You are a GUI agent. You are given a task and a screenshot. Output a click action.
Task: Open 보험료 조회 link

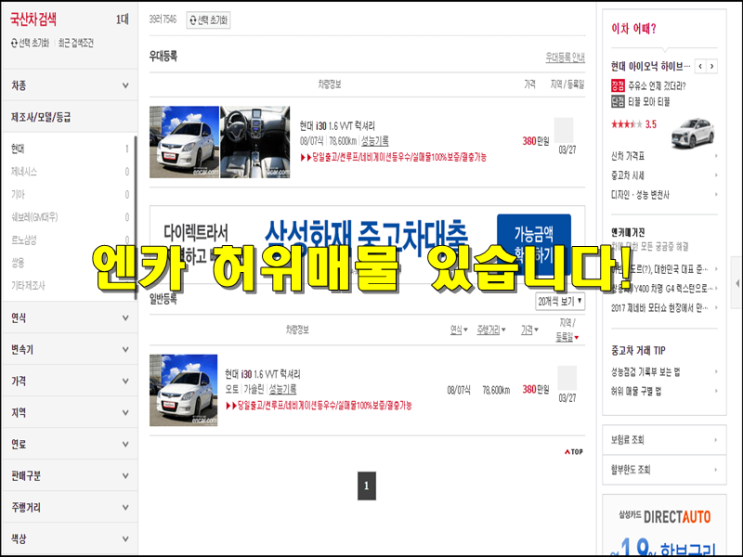(x=664, y=440)
